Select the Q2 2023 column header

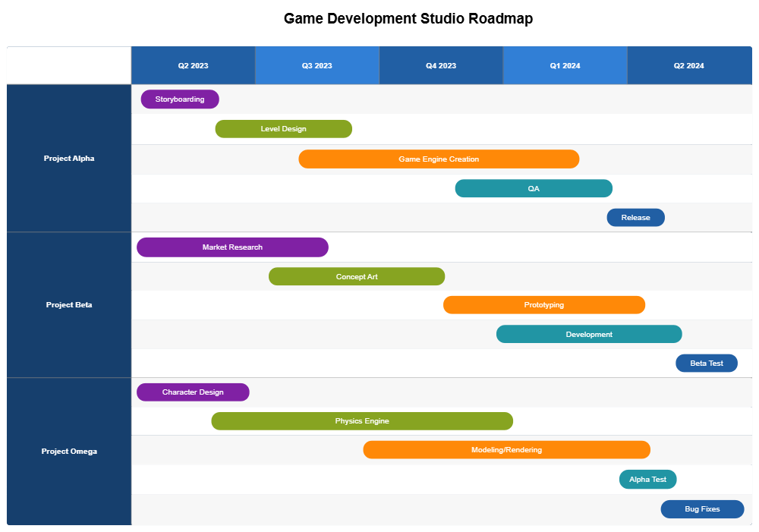coord(192,66)
